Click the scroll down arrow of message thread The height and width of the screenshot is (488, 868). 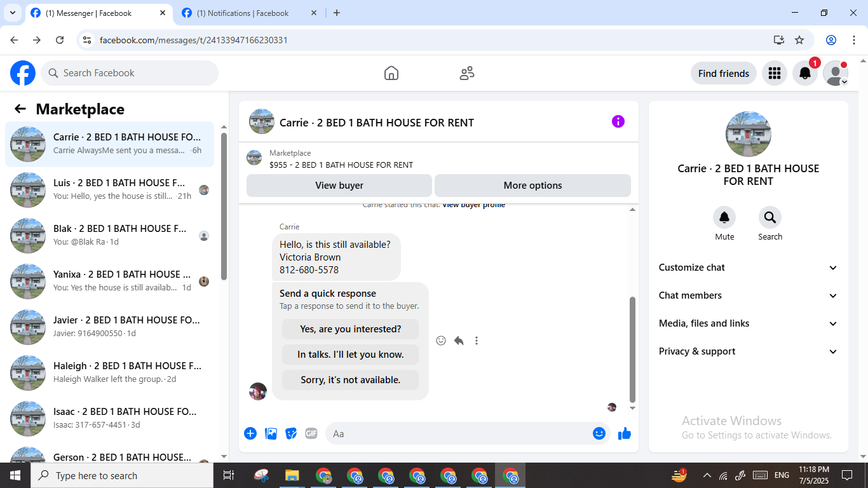pos(632,409)
